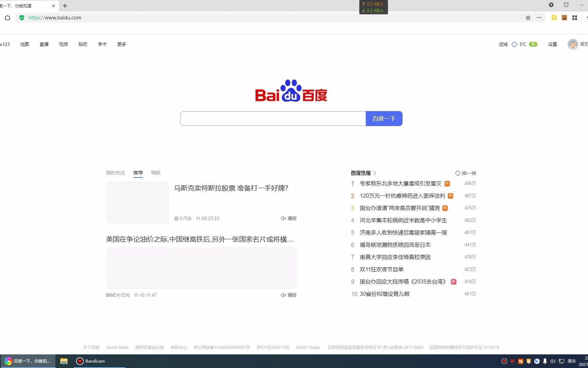
Task: Click the Bandicam record icon in the system tray
Action: 504,361
